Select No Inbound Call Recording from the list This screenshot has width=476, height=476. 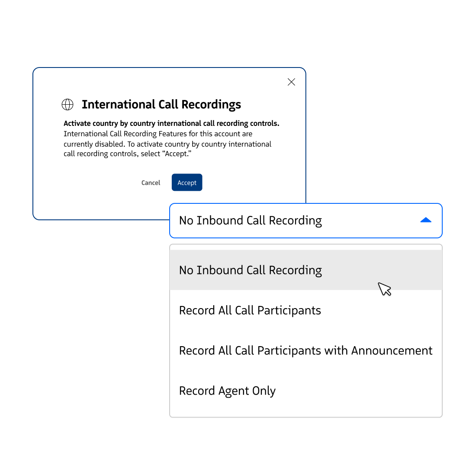306,270
